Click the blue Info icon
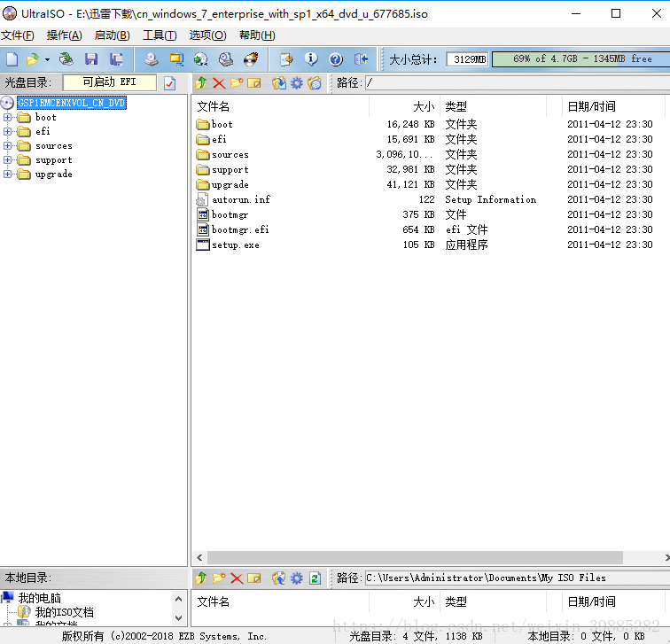 tap(311, 59)
